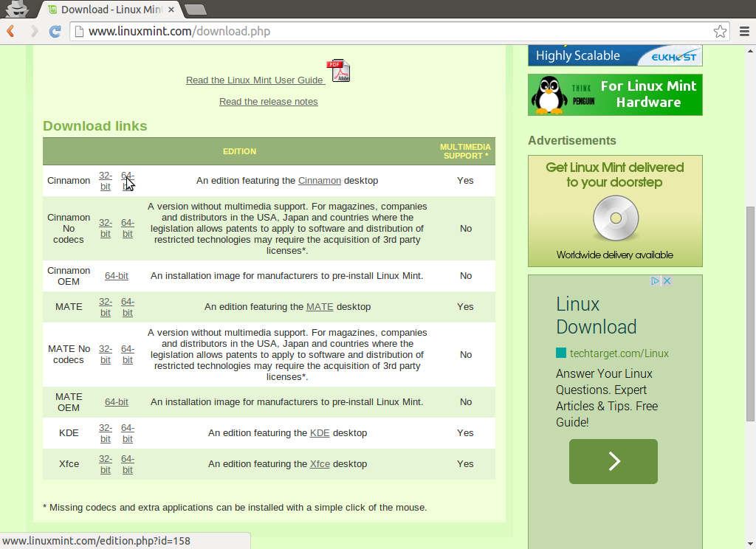Download the MATE 32-bit edition
The image size is (756, 549).
(x=105, y=306)
